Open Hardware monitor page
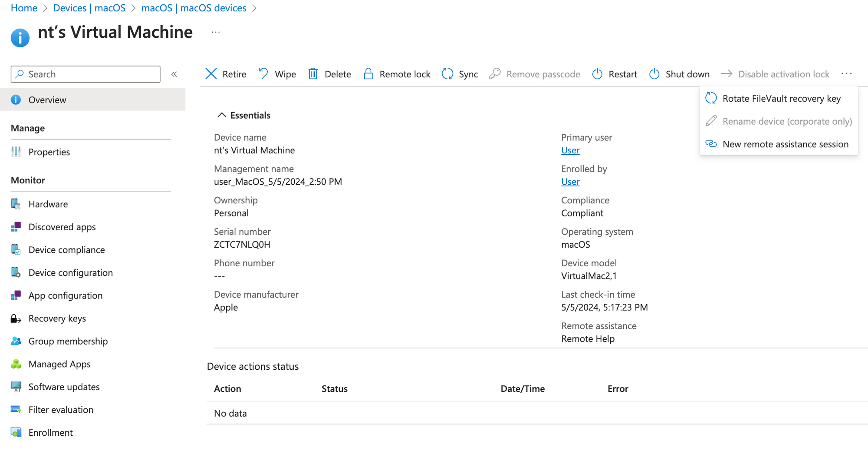Image resolution: width=868 pixels, height=454 pixels. pos(48,204)
